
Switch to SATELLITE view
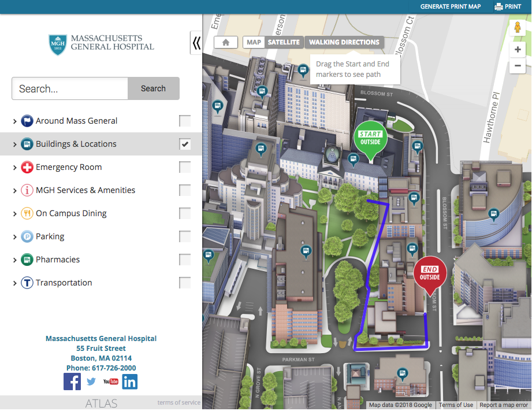coord(284,42)
